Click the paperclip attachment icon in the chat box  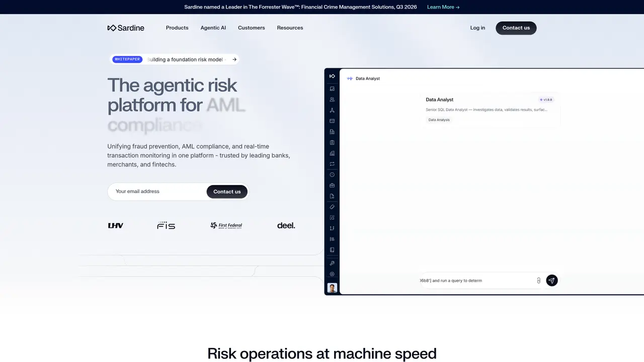click(x=538, y=281)
